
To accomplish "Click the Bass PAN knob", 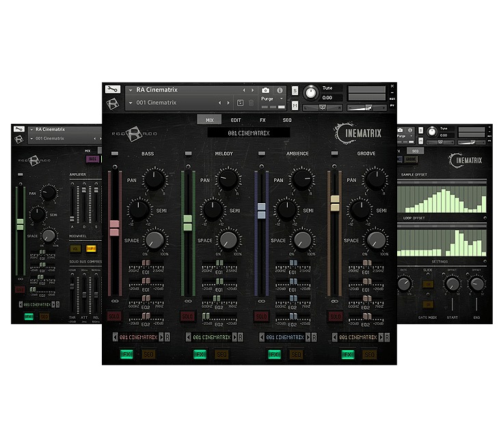I will click(154, 179).
